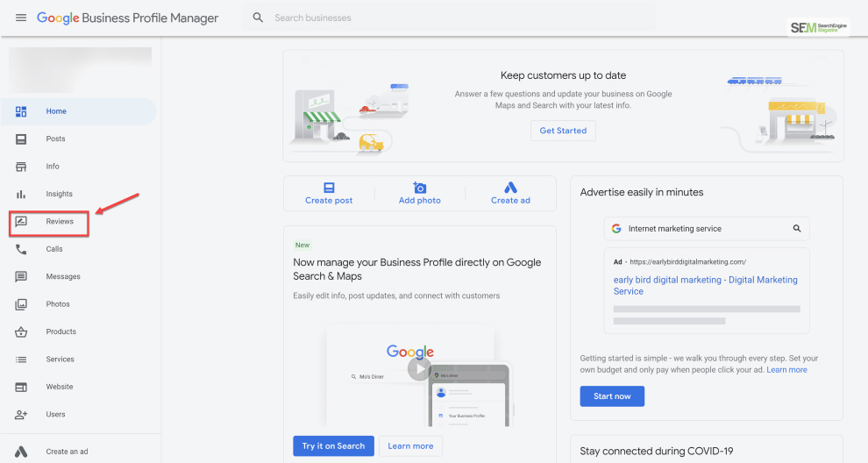Click the search magnifier icon
Viewport: 868px width, 463px height.
pyautogui.click(x=258, y=18)
